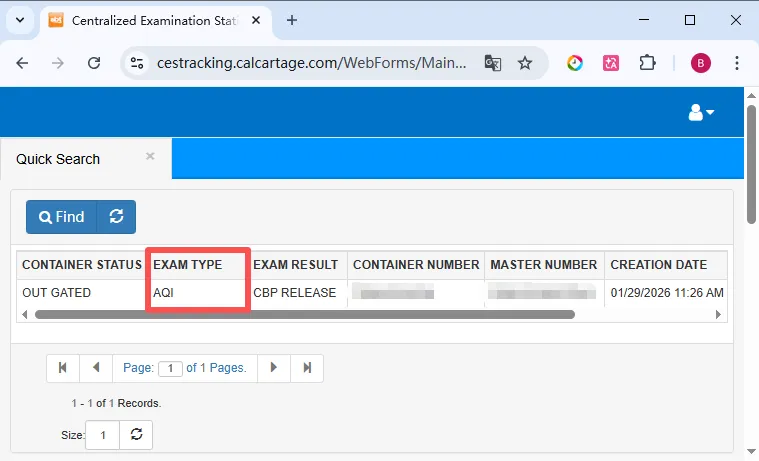759x461 pixels.
Task: Go to the first page of results
Action: point(63,368)
